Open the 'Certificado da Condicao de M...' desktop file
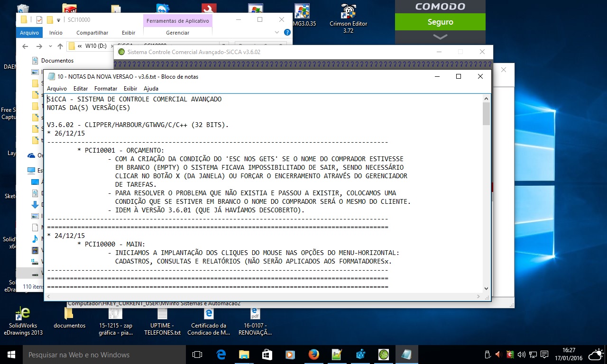Viewport: 607px width, 364px height. pyautogui.click(x=209, y=321)
